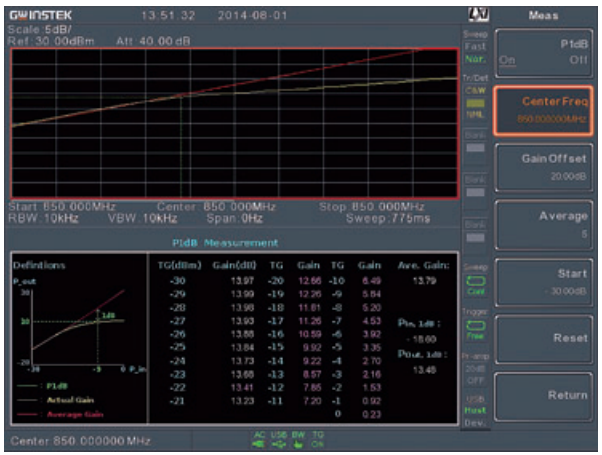Viewport: 602px width, 455px height.
Task: Select the Start -30.00dB softkey
Action: [544, 282]
